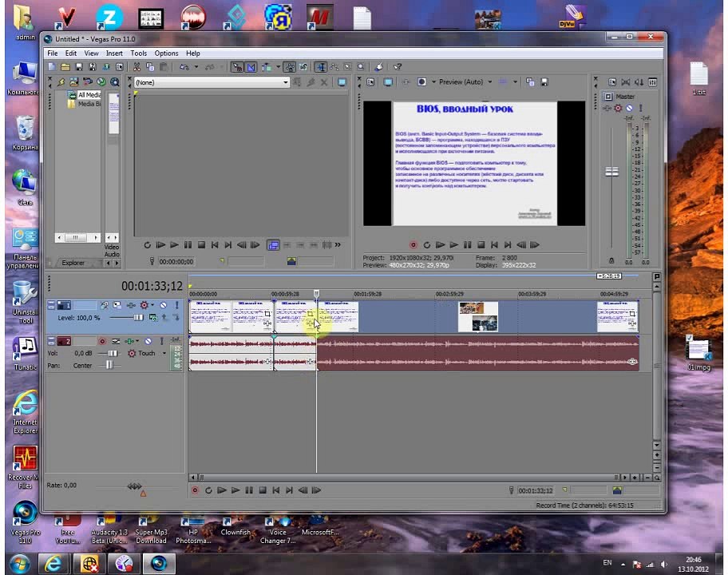Open the Tools menu

click(138, 54)
